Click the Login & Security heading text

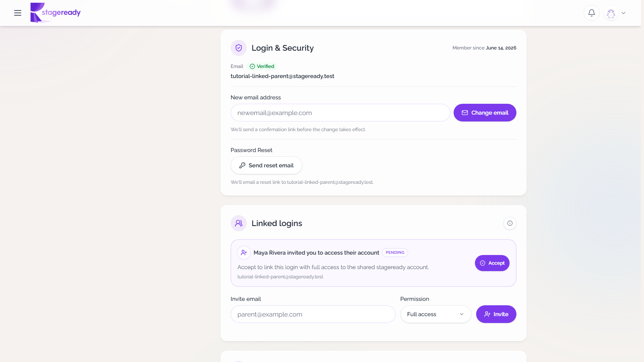point(283,48)
